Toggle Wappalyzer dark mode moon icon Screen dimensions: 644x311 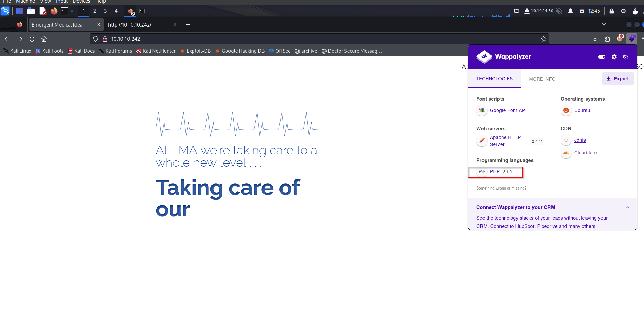point(625,57)
